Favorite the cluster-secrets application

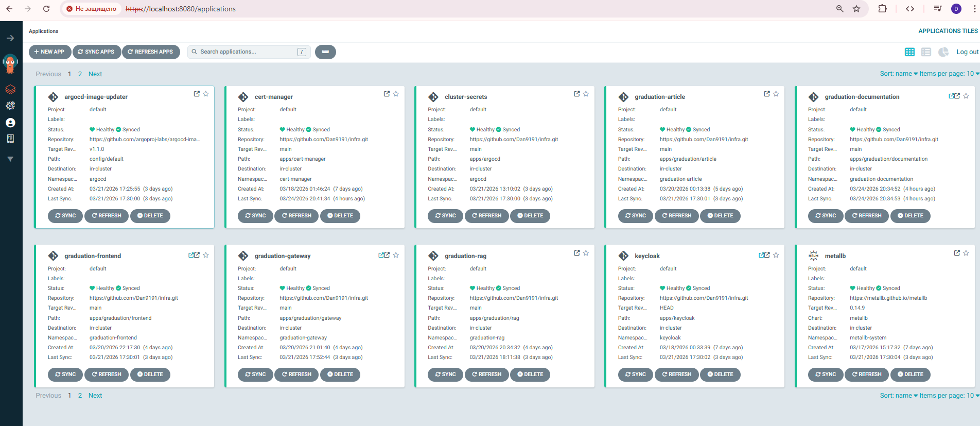click(x=586, y=94)
